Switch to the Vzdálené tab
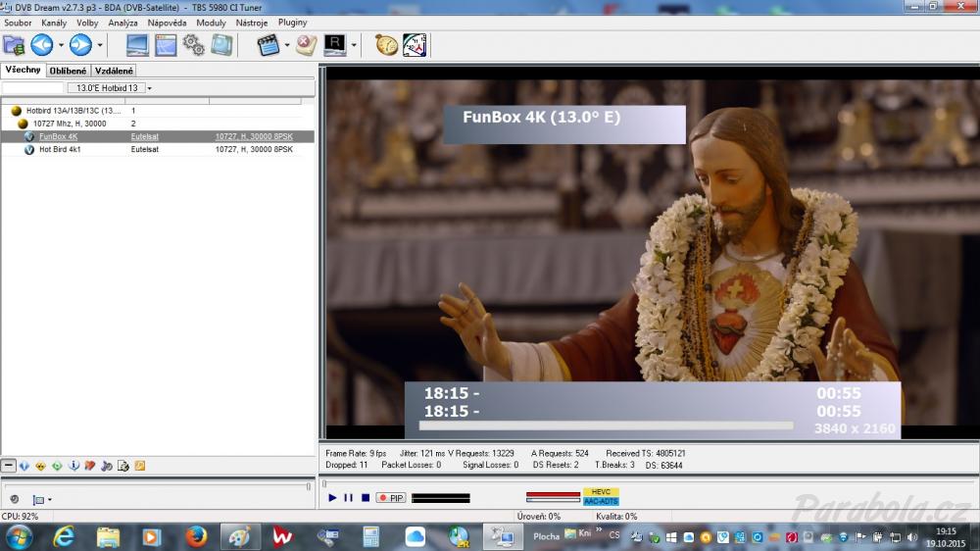This screenshot has width=980, height=551. tap(114, 71)
